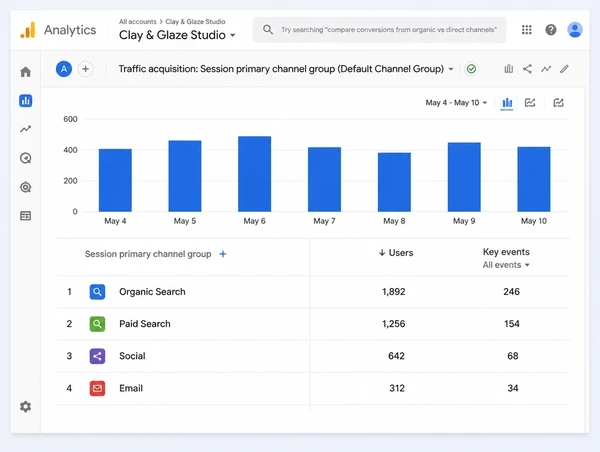Open Explore in the sidebar
600x452 pixels.
pyautogui.click(x=26, y=158)
